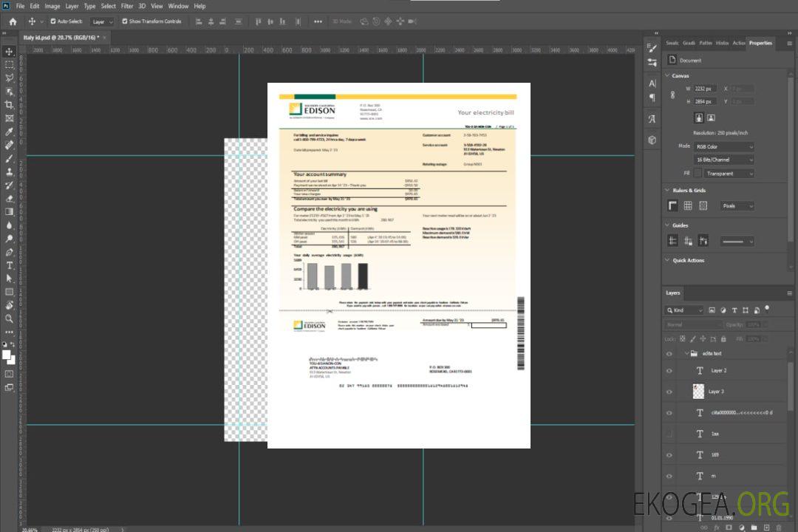Collapse the Canvas section
The image size is (798, 532).
tap(667, 75)
